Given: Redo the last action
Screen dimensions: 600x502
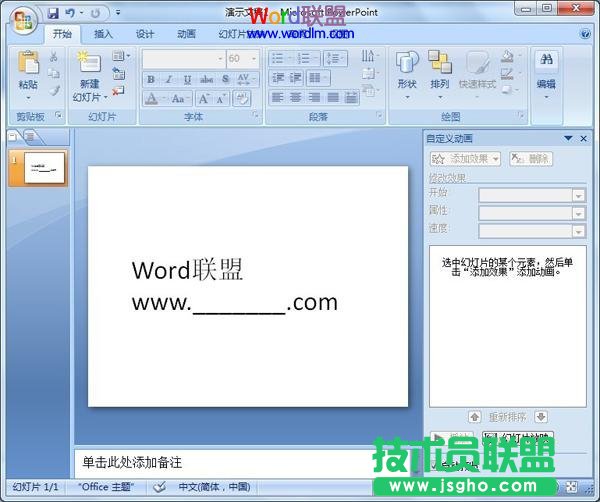Looking at the screenshot, I should tap(95, 13).
